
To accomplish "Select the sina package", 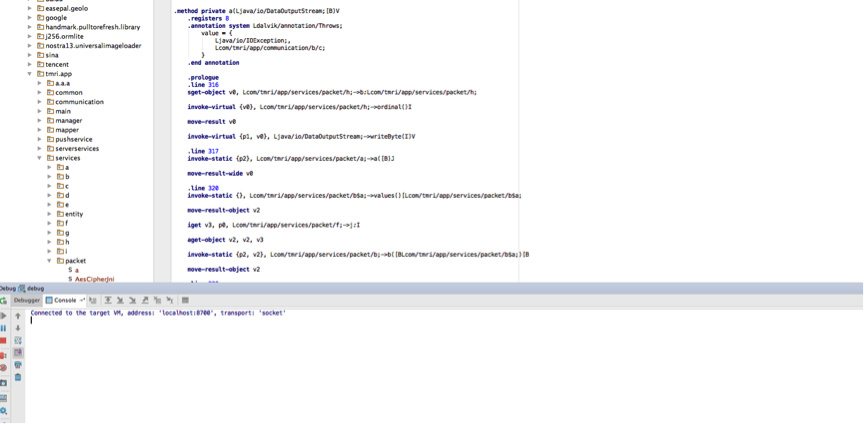I will pyautogui.click(x=52, y=55).
